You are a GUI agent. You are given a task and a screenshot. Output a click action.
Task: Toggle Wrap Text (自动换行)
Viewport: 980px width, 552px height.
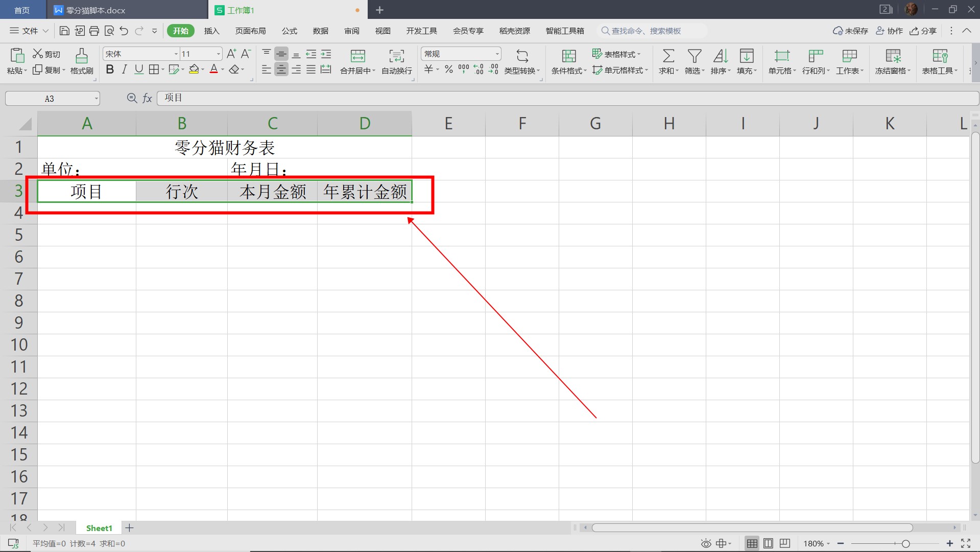click(x=396, y=56)
